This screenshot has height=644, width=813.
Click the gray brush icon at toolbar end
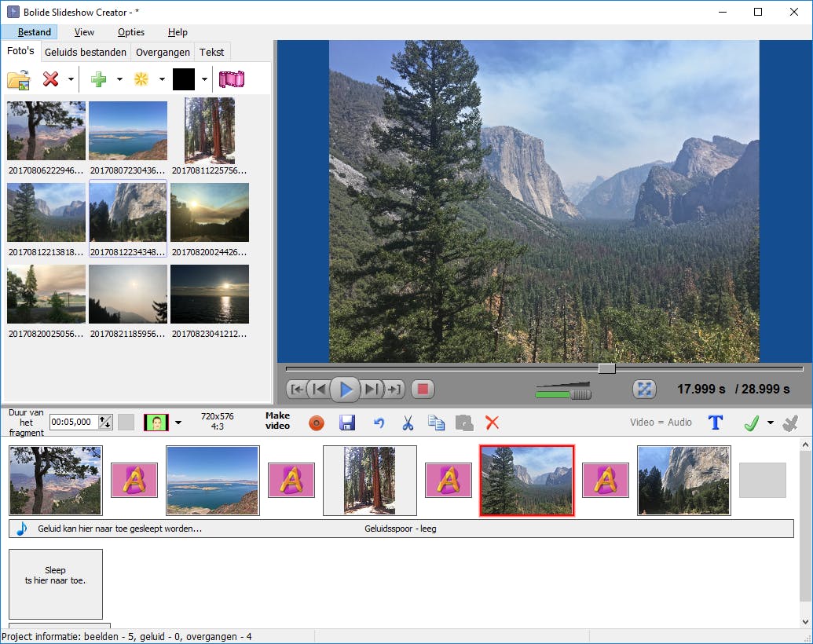791,423
